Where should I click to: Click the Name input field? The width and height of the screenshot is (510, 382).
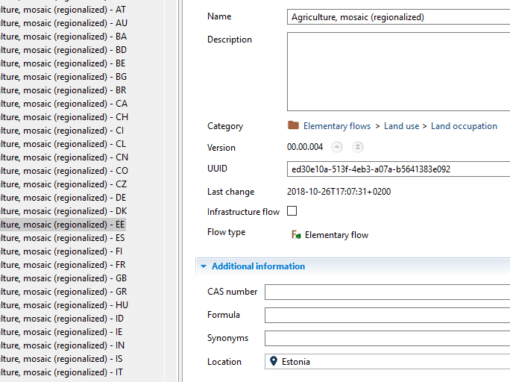(398, 17)
